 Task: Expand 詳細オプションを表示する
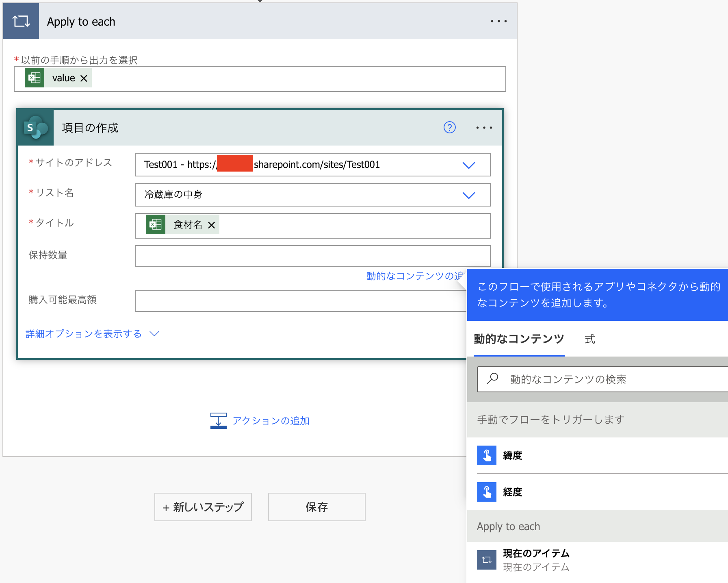pos(92,334)
